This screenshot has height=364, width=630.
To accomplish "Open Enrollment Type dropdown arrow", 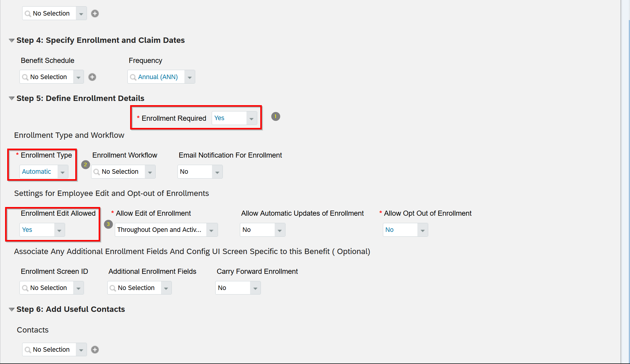I will 63,172.
